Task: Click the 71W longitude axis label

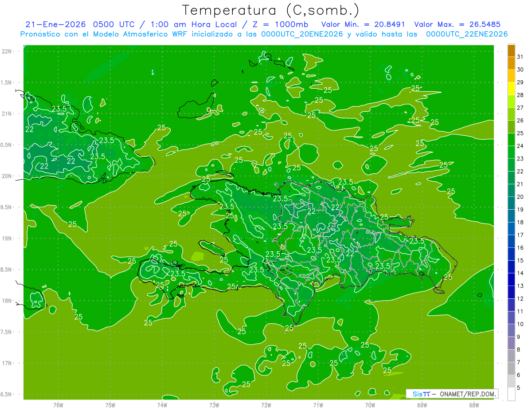Action: click(x=318, y=405)
